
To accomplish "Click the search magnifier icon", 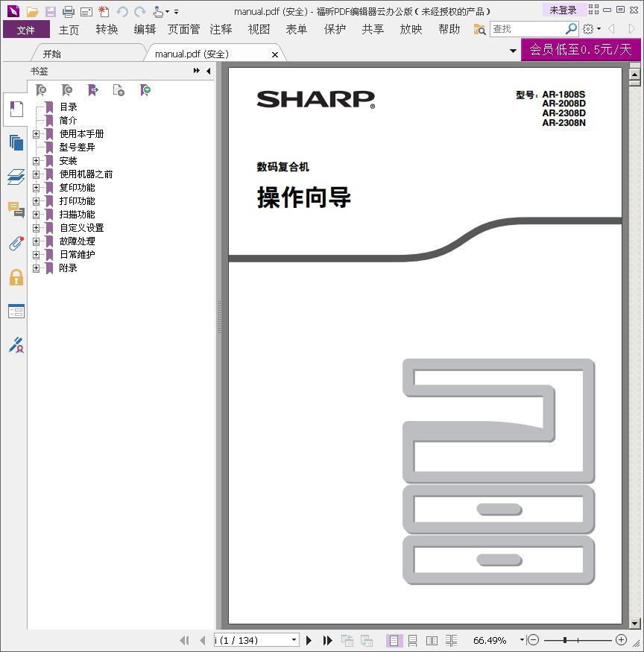I will tap(572, 29).
